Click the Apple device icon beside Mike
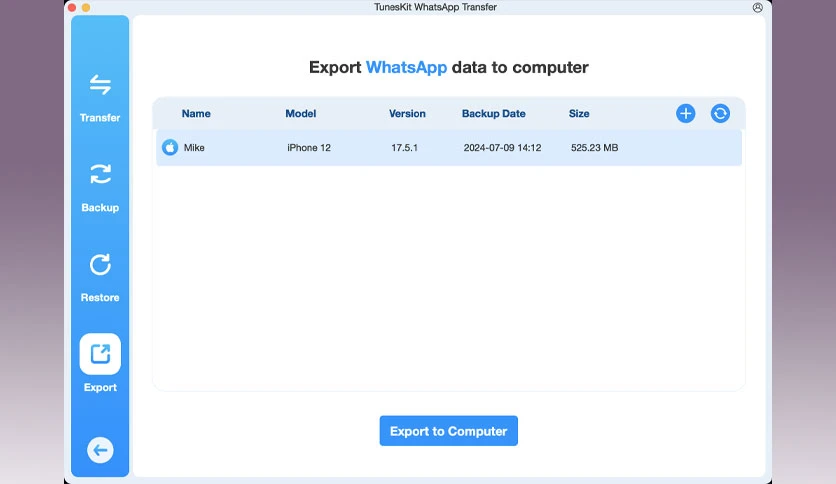Screen dimensions: 836x484 click(170, 148)
